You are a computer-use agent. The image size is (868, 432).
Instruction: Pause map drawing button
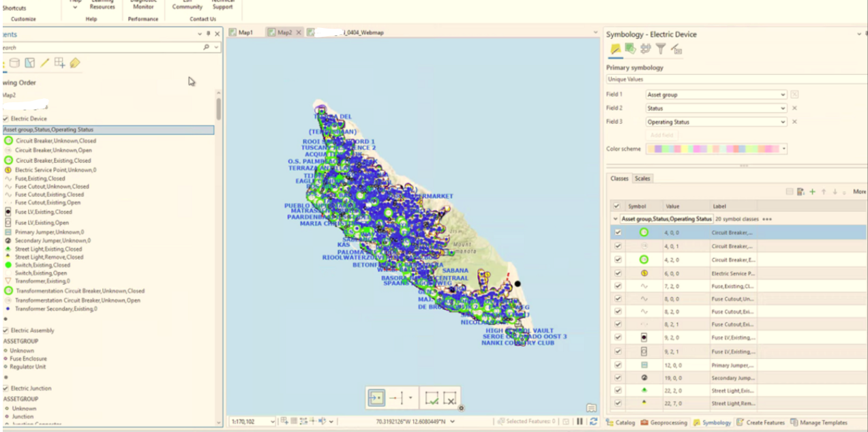pyautogui.click(x=580, y=422)
